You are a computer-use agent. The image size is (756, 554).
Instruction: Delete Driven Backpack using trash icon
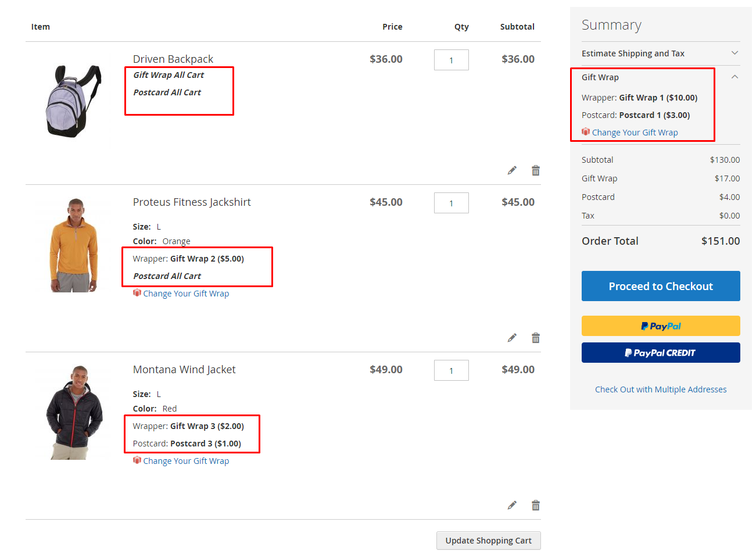pyautogui.click(x=535, y=170)
